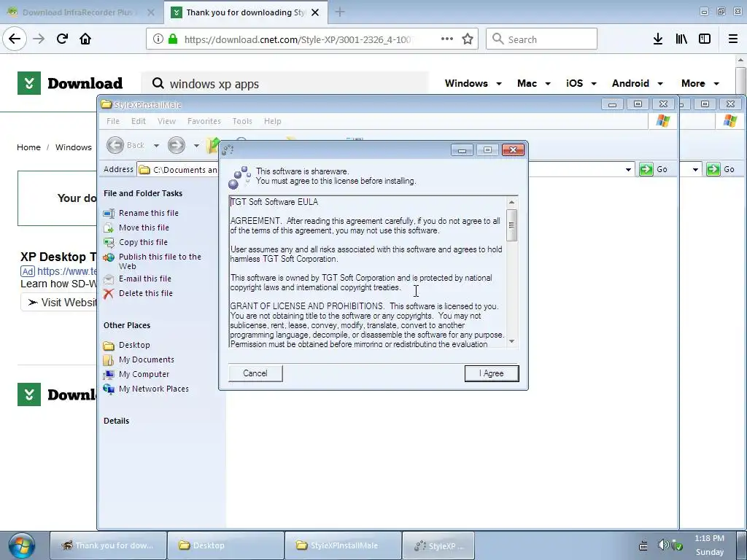Show Firefox downloads panel
The width and height of the screenshot is (747, 560).
pos(658,39)
